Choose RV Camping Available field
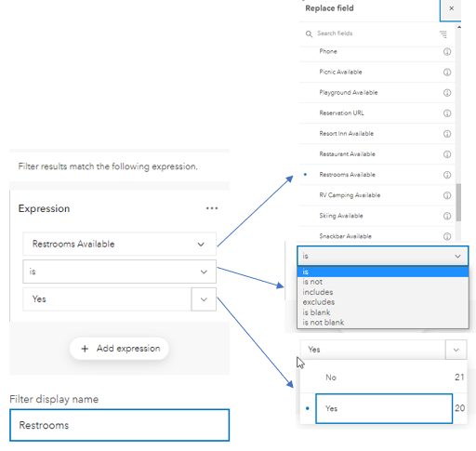Screen dimensions: 476x451 click(377, 195)
